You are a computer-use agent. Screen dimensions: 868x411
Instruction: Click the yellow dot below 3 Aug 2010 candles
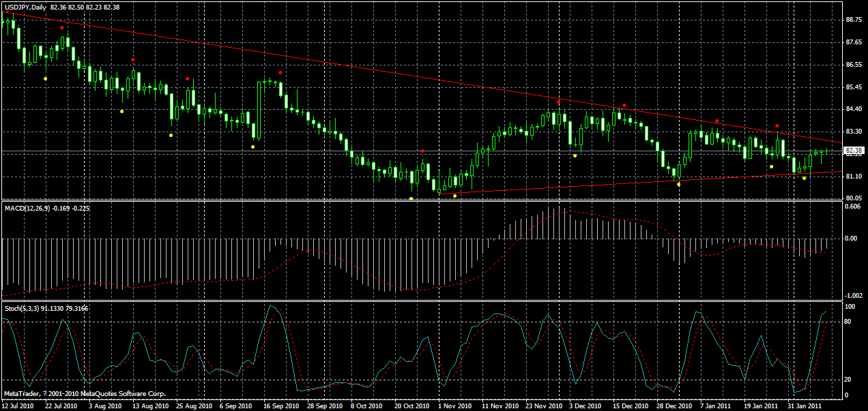[x=121, y=110]
